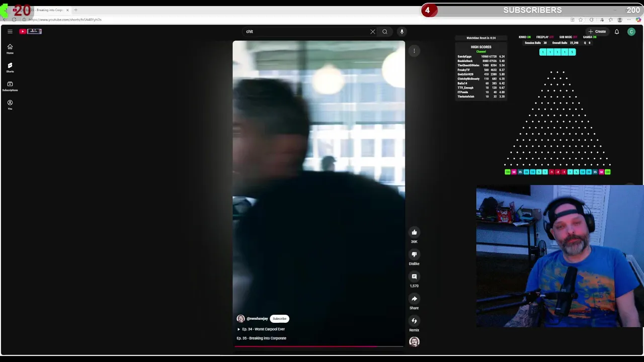Like the Short with thumbs up

(414, 232)
